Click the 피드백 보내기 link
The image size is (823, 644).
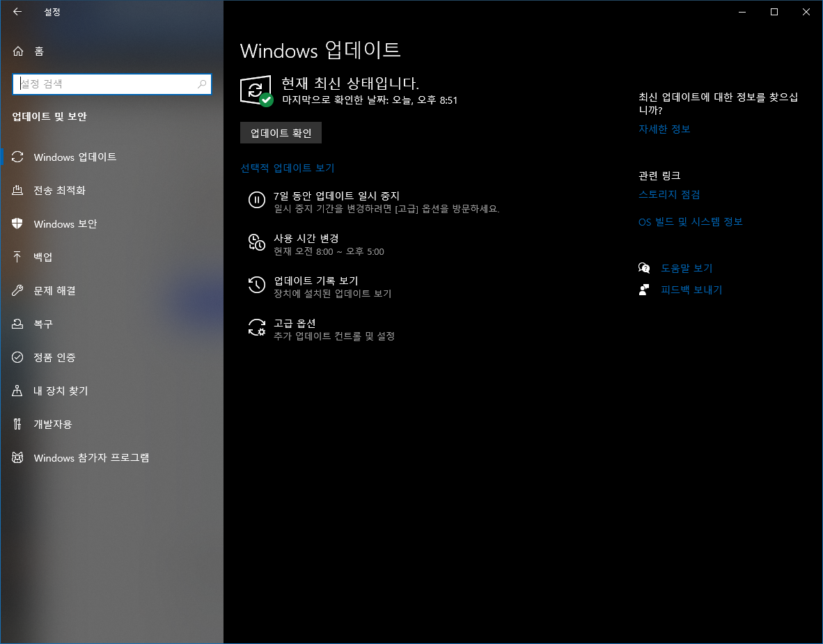click(691, 290)
